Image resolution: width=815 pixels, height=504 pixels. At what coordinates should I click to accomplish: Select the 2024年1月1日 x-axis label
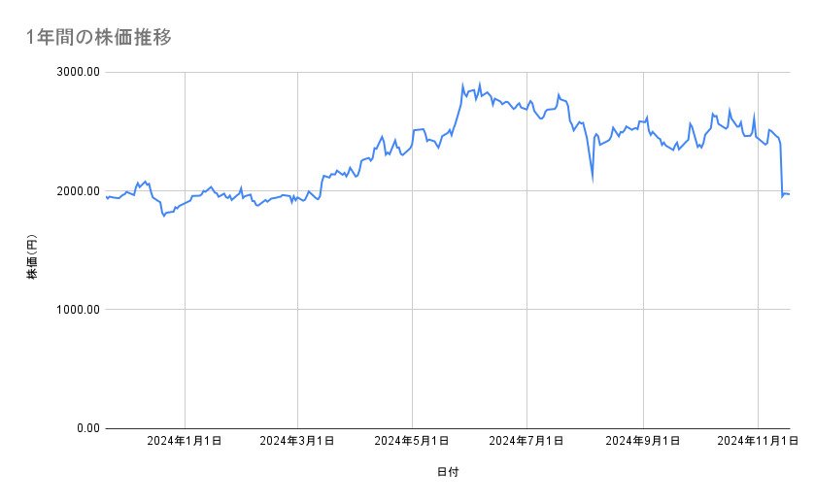click(184, 441)
